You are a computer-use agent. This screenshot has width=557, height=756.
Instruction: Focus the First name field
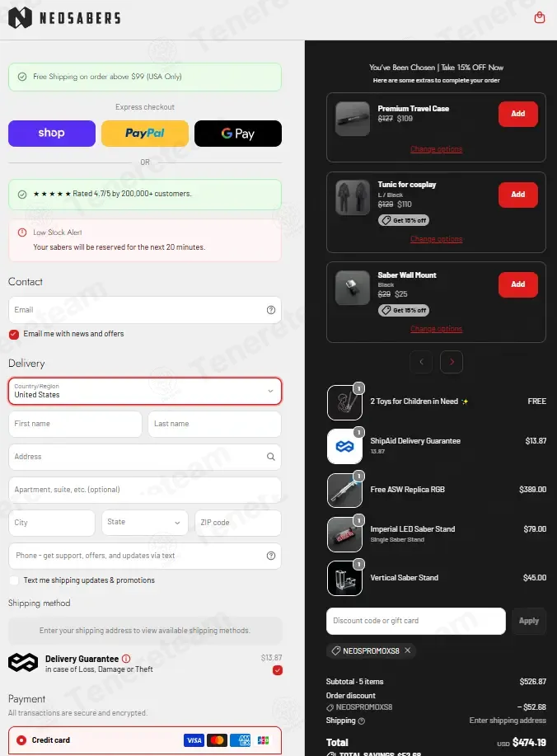pos(75,424)
